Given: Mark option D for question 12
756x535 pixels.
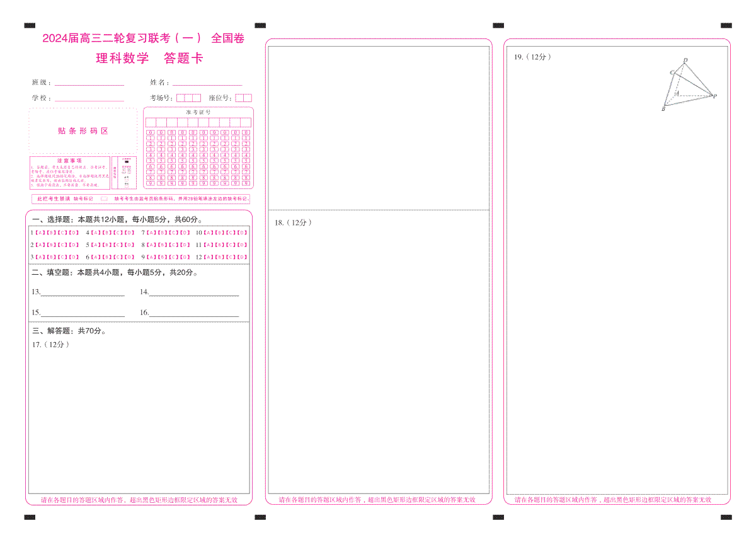Looking at the screenshot, I should [x=242, y=257].
